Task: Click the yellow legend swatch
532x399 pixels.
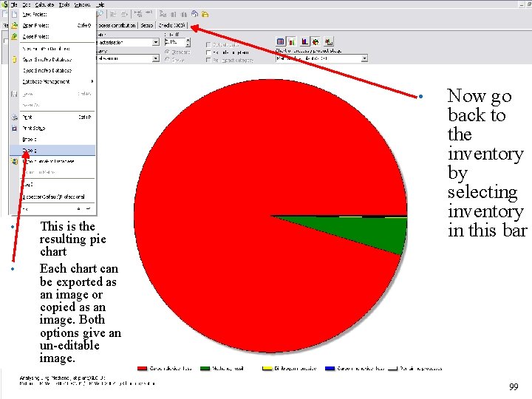Action: coord(267,369)
